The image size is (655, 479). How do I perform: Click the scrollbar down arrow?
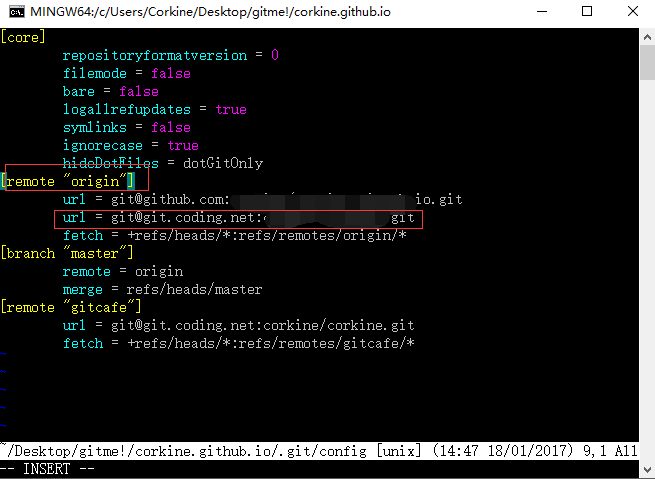646,470
